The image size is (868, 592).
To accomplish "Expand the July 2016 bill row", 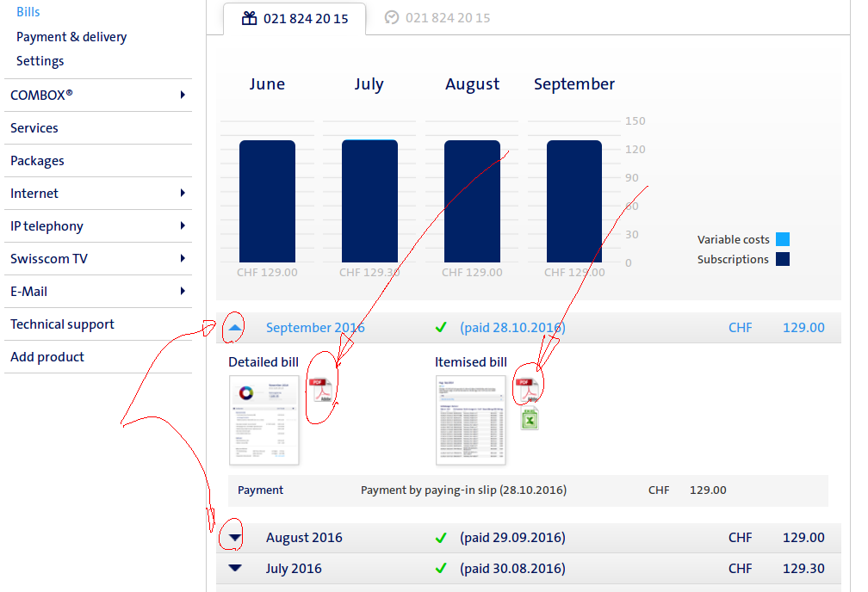I will (x=235, y=569).
